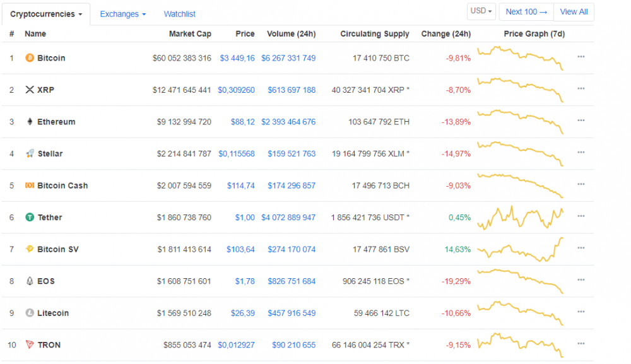631x364 pixels.
Task: Open the more options menu for Tether row
Action: point(581,216)
